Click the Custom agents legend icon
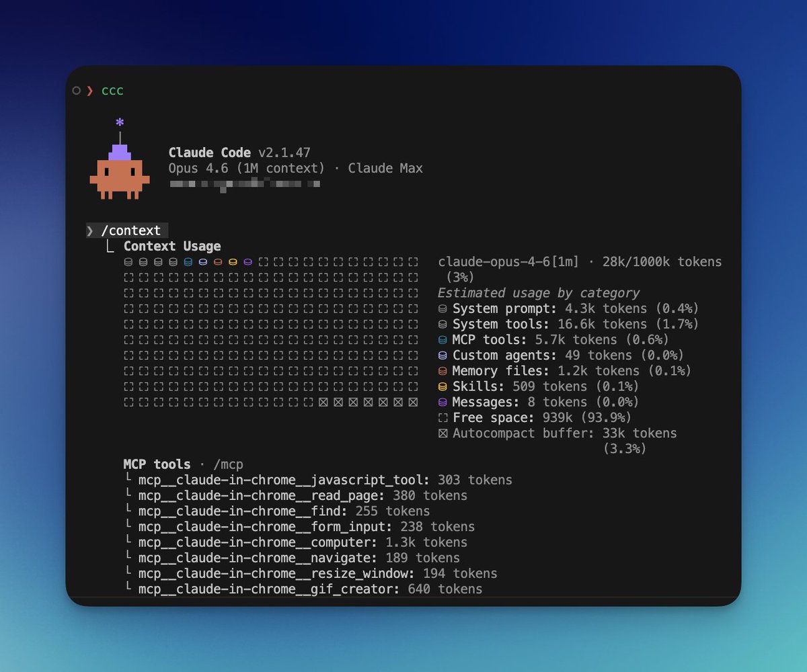 (x=443, y=355)
